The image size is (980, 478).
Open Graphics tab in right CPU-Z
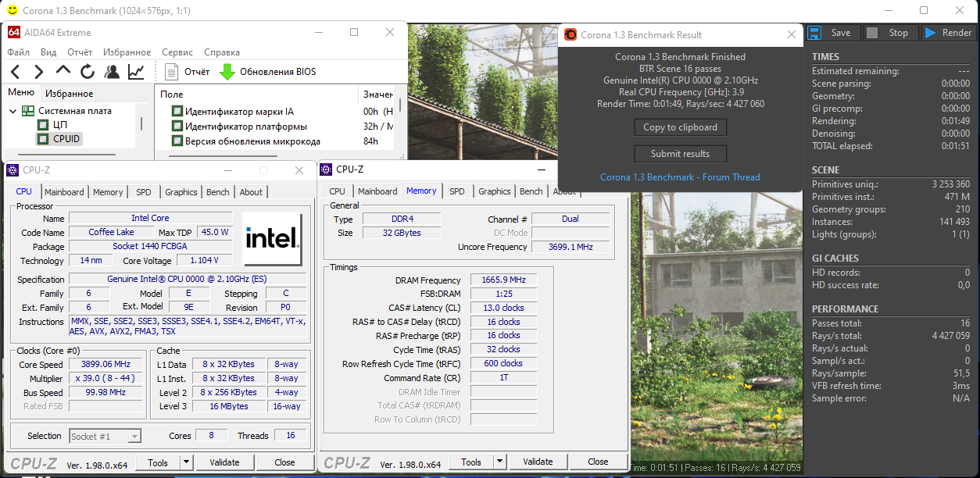pyautogui.click(x=495, y=191)
